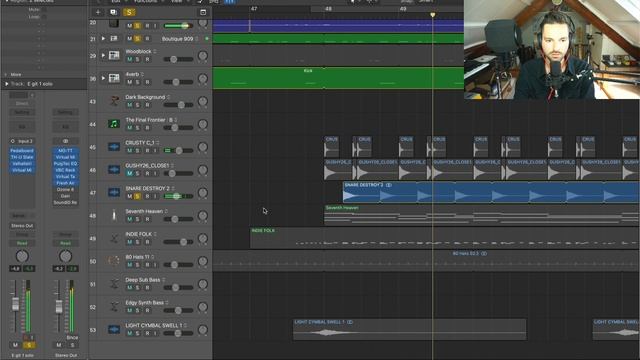Open the Read automation mode on left strip

tap(22, 243)
